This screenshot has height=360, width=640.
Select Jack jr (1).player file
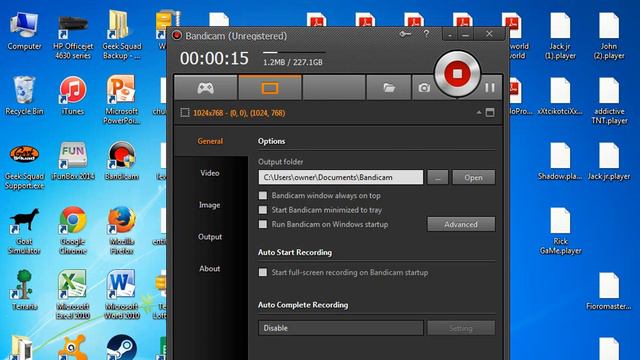click(x=560, y=36)
